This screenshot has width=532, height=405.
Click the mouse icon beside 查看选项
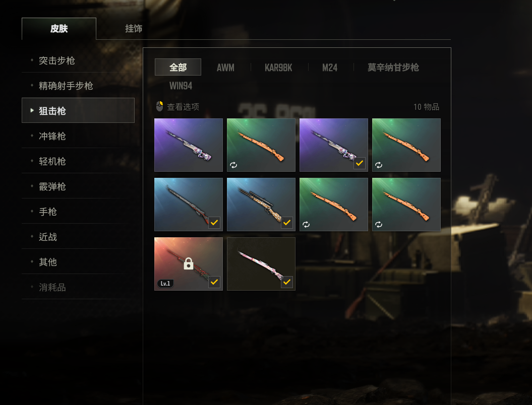click(159, 106)
